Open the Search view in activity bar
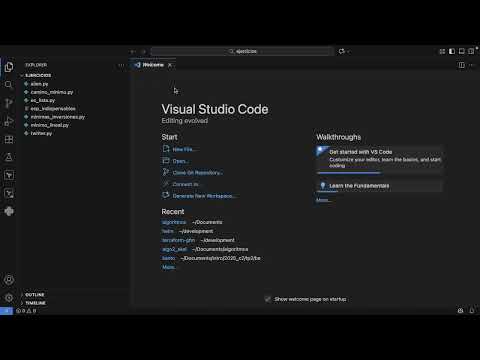The width and height of the screenshot is (480, 360). coord(9,85)
